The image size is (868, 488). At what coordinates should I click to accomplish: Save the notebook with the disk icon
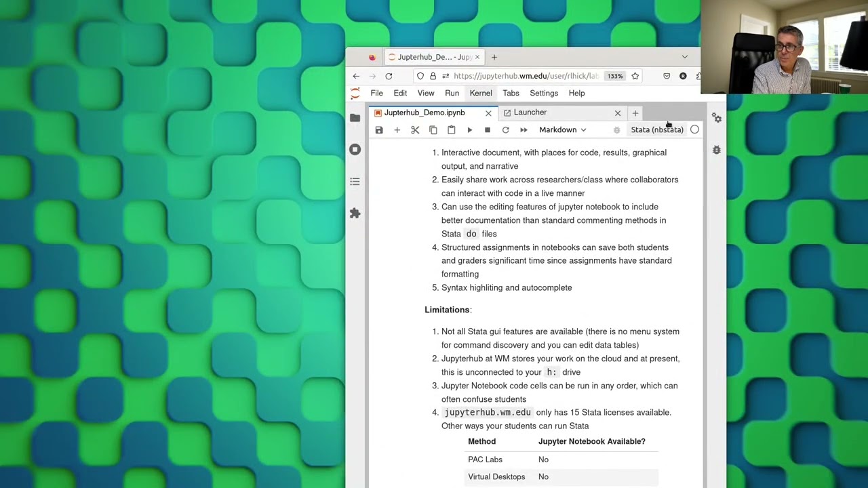point(379,130)
